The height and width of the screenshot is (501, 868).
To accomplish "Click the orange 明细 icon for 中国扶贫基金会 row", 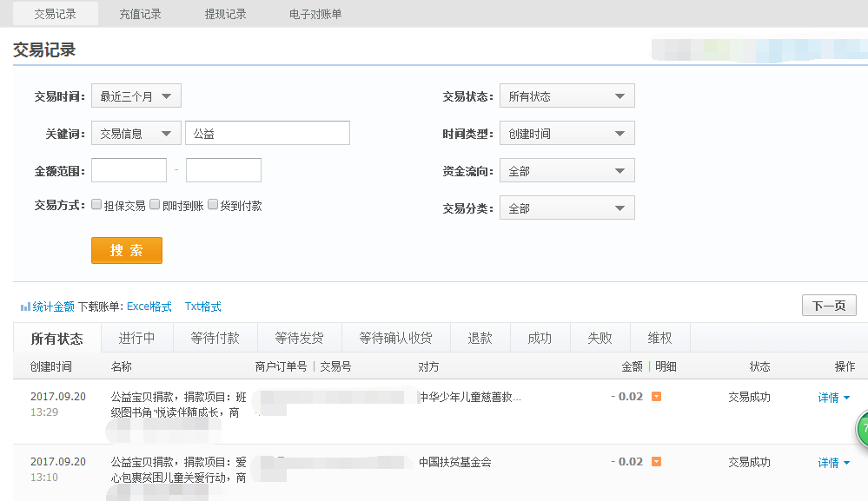I will pyautogui.click(x=657, y=462).
